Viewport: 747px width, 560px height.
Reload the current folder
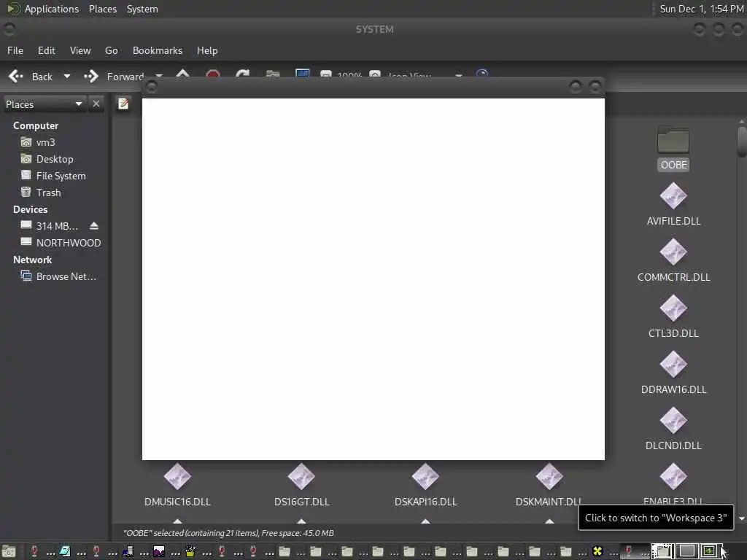click(x=242, y=75)
